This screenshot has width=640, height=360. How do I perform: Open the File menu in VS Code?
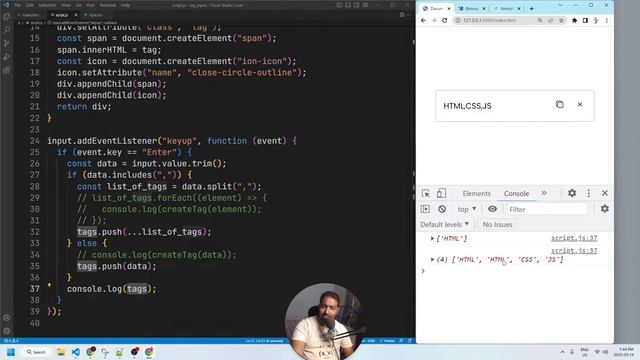coord(17,5)
